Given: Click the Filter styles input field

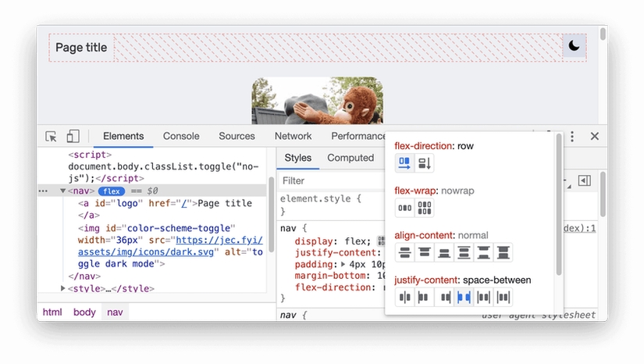Looking at the screenshot, I should coord(328,180).
